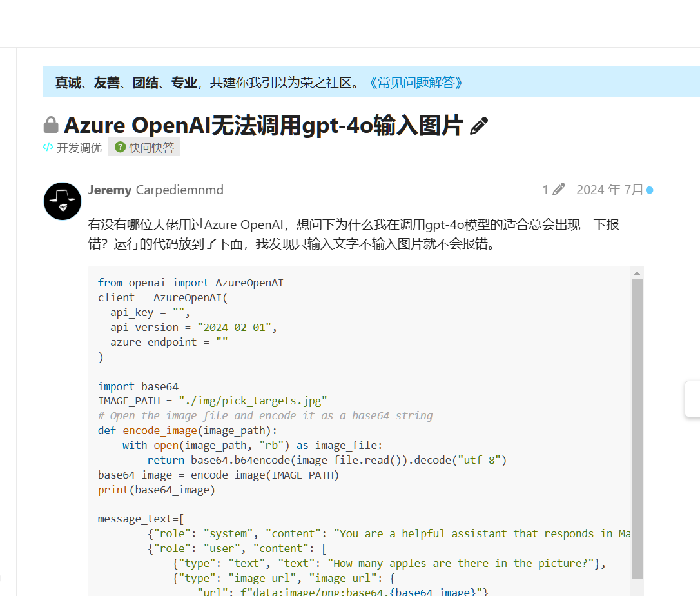Click the green question mark tag icon

tap(120, 147)
